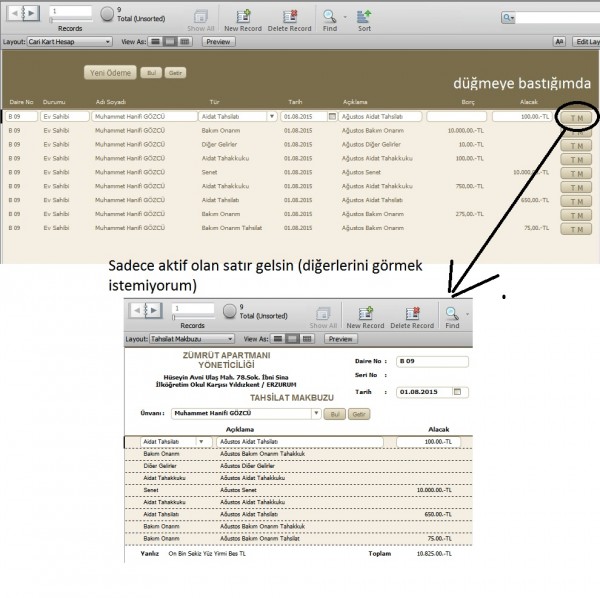Switch to table view in top View As

point(185,42)
